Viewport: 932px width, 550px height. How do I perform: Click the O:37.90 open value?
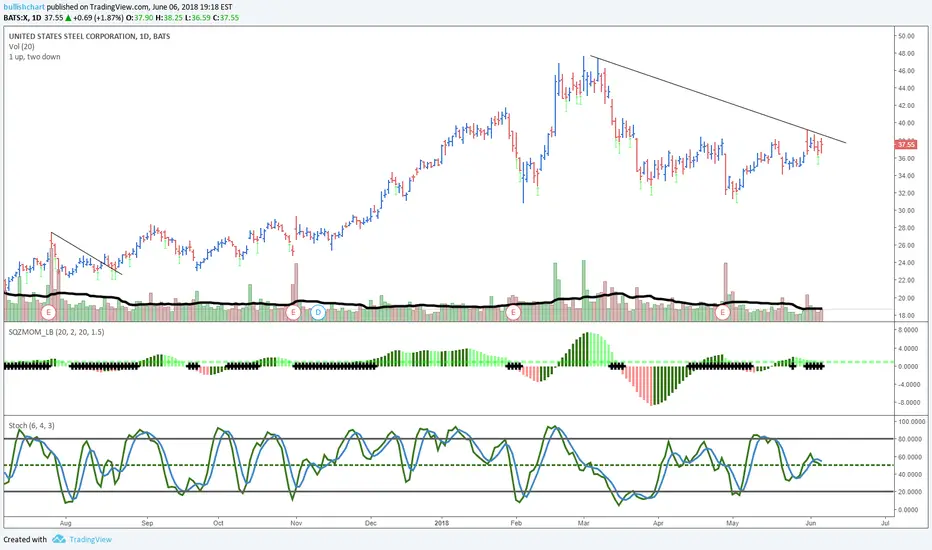pos(139,18)
